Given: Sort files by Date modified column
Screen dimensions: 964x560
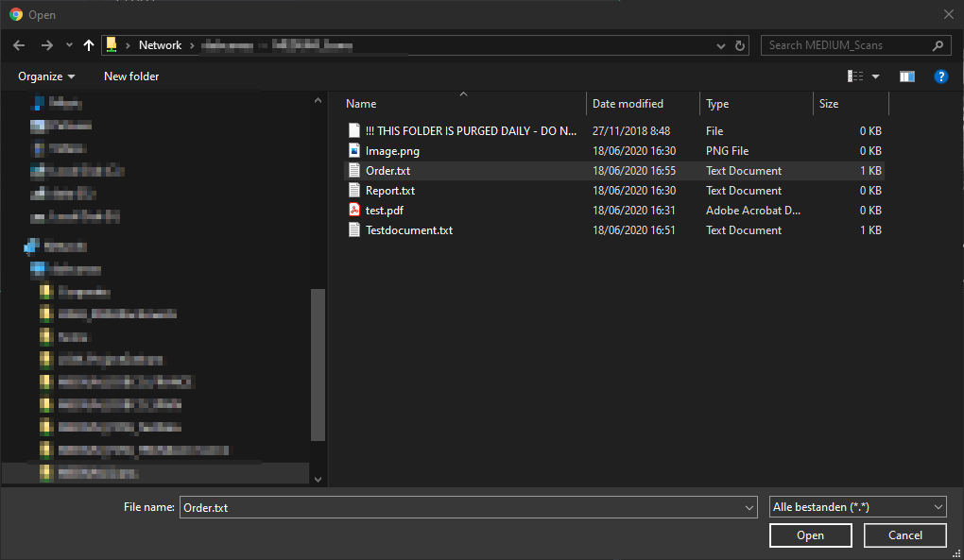Looking at the screenshot, I should coord(628,104).
